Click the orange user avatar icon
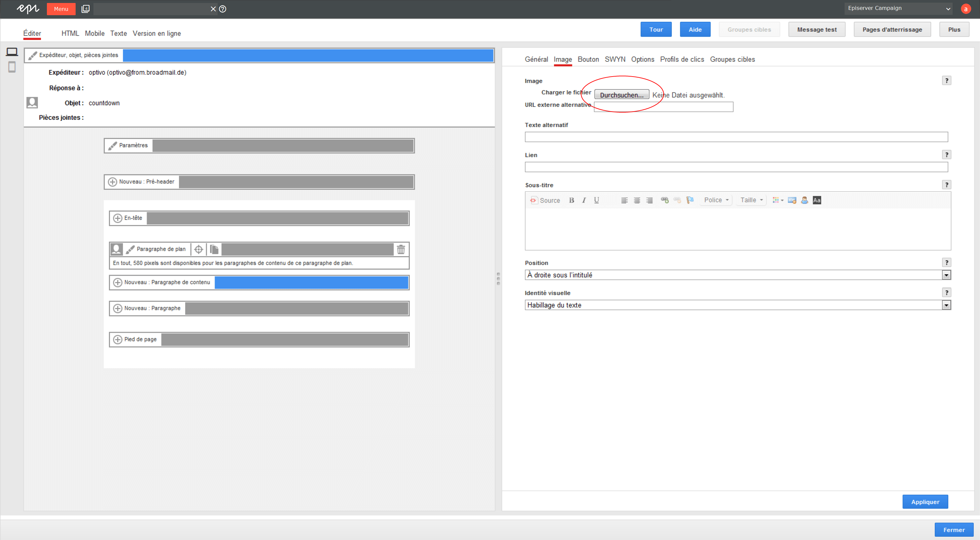Viewport: 980px width, 540px height. pyautogui.click(x=965, y=9)
